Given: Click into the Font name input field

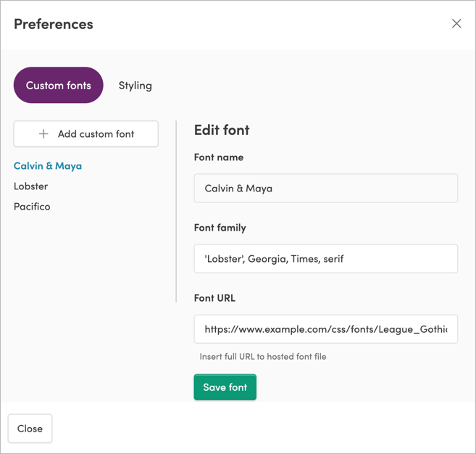Looking at the screenshot, I should 326,188.
